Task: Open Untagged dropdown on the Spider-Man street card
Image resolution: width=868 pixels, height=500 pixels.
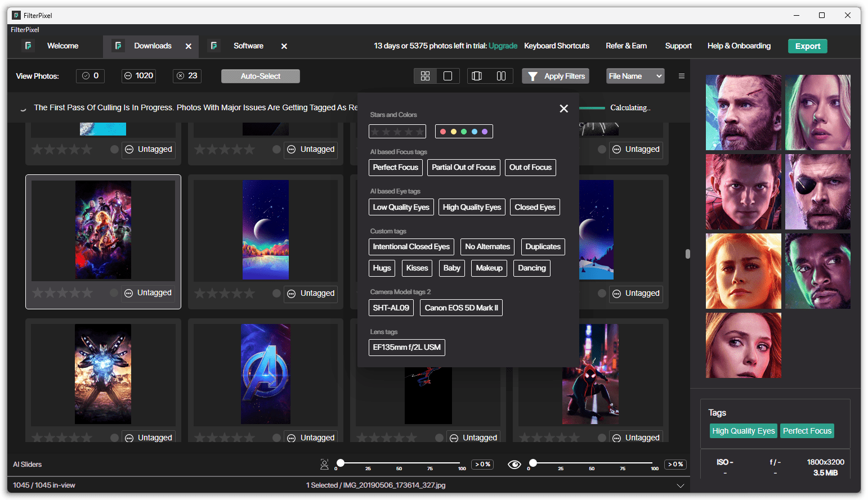Action: [x=636, y=438]
